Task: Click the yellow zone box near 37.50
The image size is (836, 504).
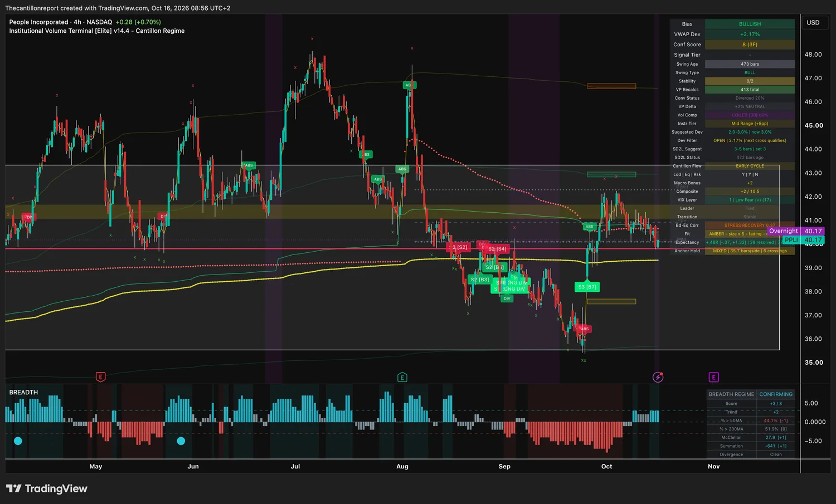Action: 611,302
